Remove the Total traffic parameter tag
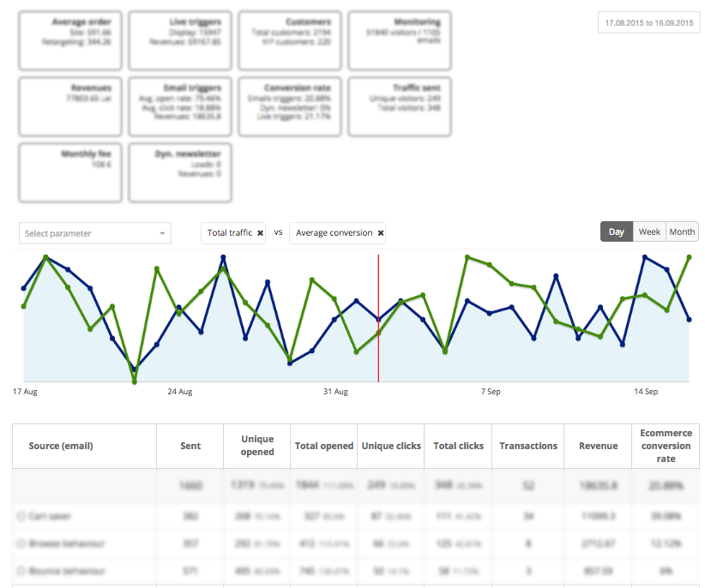 click(x=260, y=233)
